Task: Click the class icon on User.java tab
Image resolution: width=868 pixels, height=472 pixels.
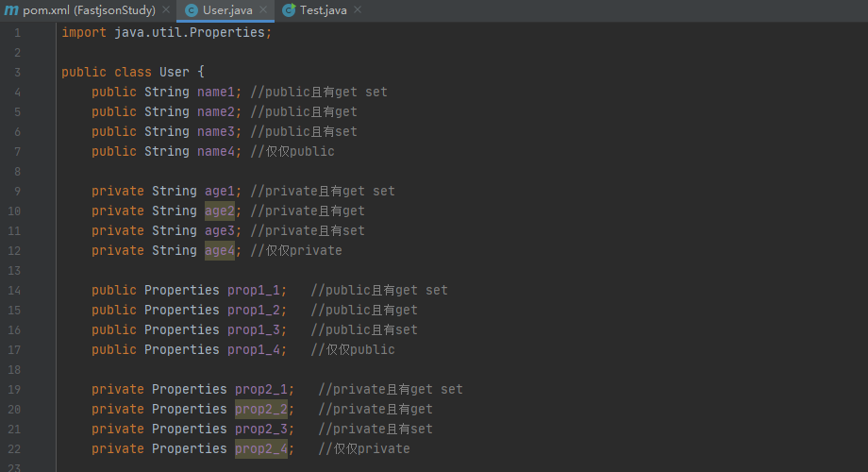Action: 192,10
